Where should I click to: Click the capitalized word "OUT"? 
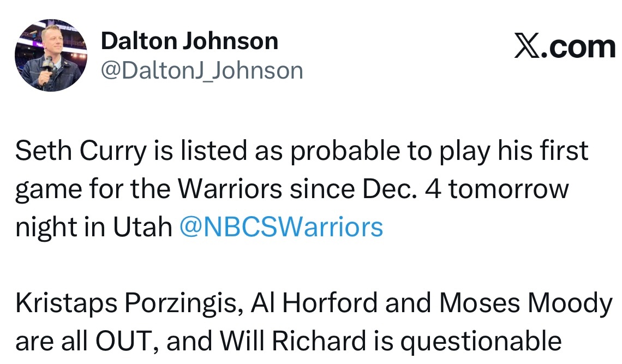[x=122, y=342]
